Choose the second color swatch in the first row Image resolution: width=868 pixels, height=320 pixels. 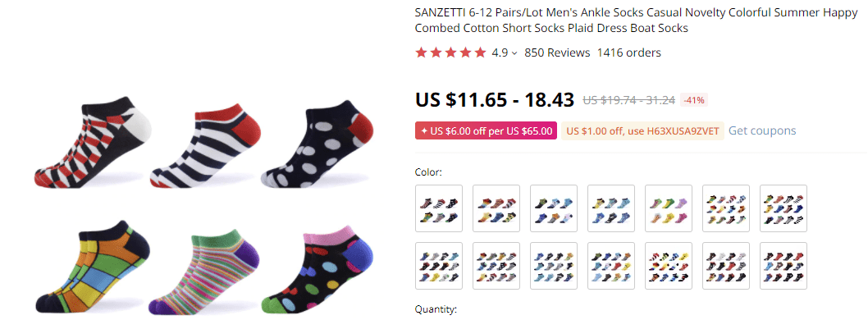tap(497, 208)
